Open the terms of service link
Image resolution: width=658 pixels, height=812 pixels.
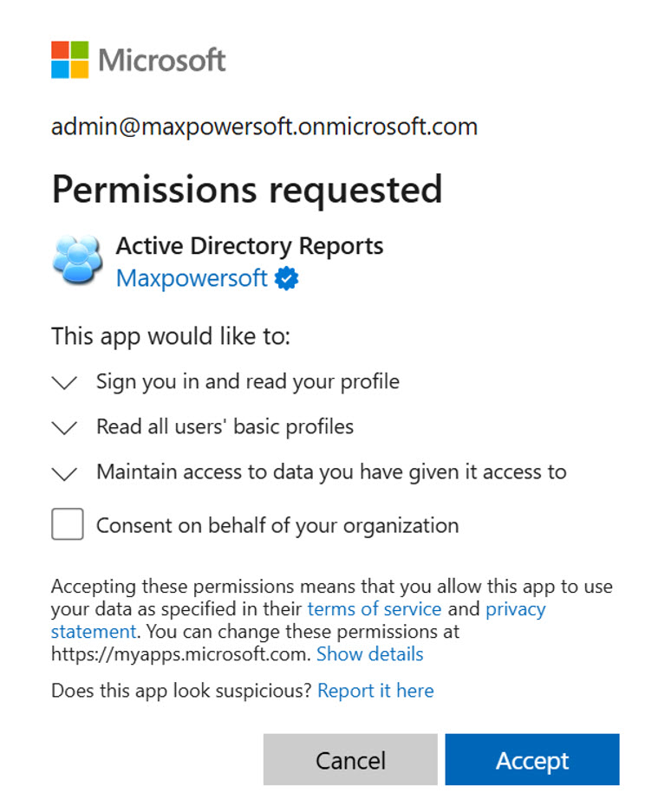(x=375, y=609)
